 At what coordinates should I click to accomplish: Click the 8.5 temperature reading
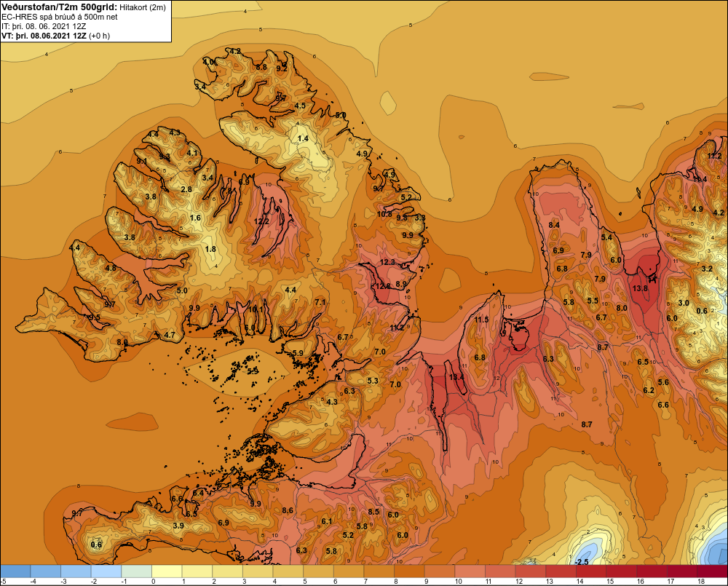[373, 512]
